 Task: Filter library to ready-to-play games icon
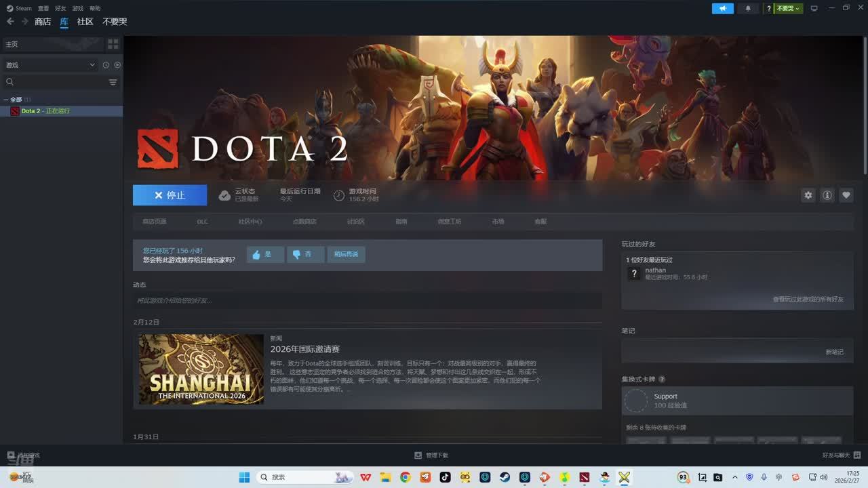[x=117, y=65]
